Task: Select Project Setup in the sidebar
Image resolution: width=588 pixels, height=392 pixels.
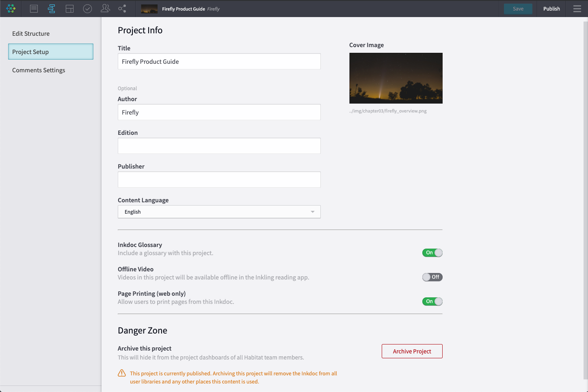Action: [x=51, y=52]
